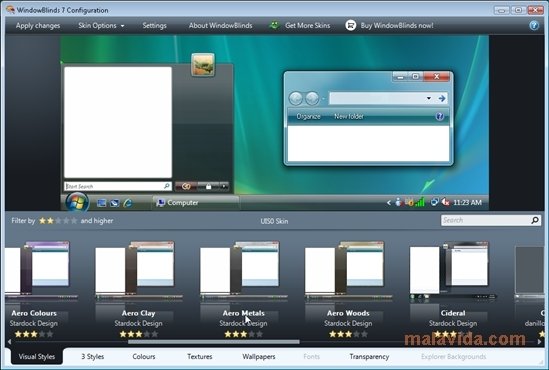
Task: Click the Aero Woods skin name label
Action: (x=348, y=313)
